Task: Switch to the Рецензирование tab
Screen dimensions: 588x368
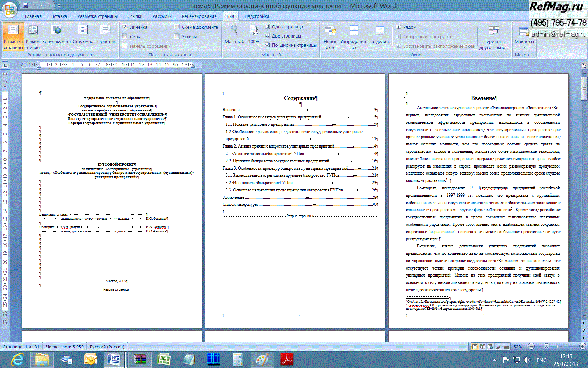Action: (199, 16)
